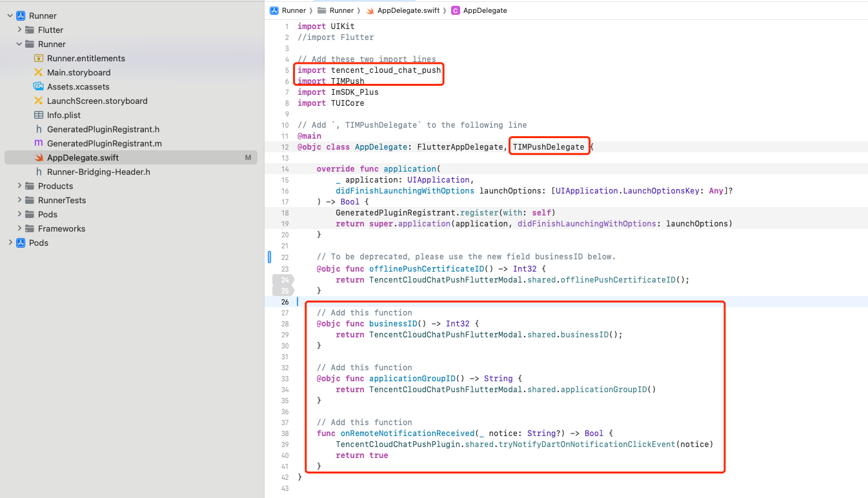Screen dimensions: 868x498
Task: Click the Info.plist table icon
Action: (39, 115)
